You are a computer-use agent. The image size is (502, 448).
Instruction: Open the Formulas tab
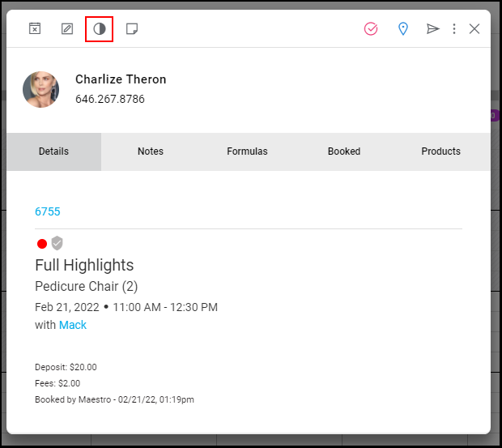(247, 151)
